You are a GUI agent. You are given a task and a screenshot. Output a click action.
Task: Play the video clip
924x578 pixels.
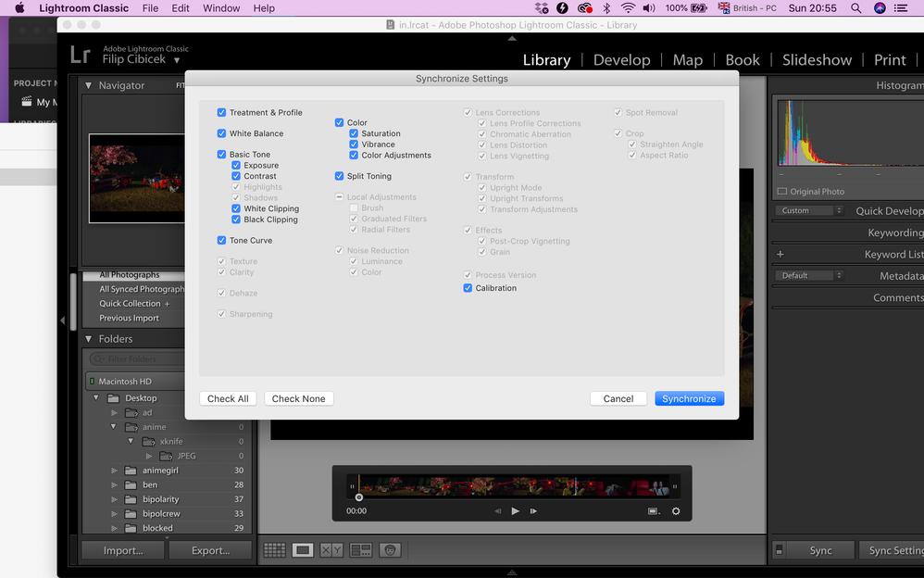[x=516, y=511]
